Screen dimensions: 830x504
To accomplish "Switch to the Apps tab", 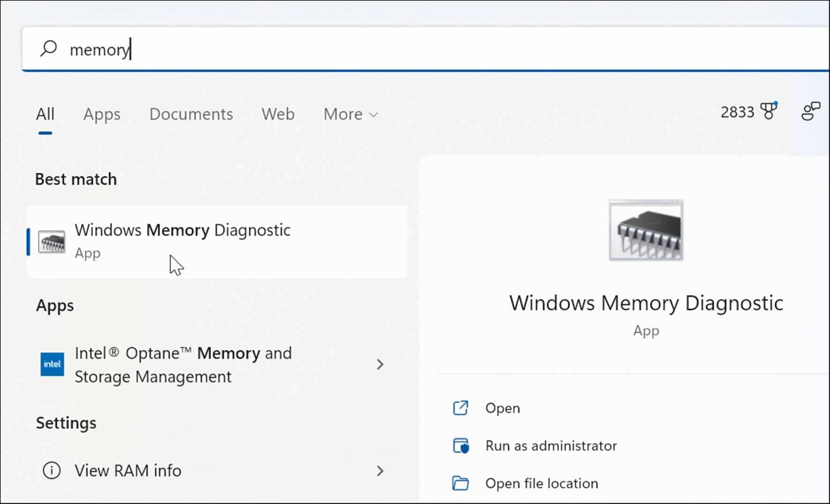I will (102, 114).
